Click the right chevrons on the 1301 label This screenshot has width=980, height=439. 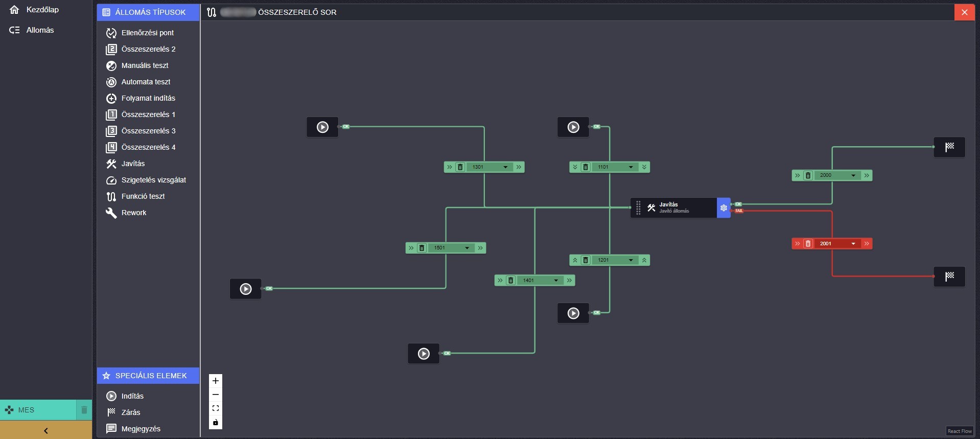(x=519, y=167)
